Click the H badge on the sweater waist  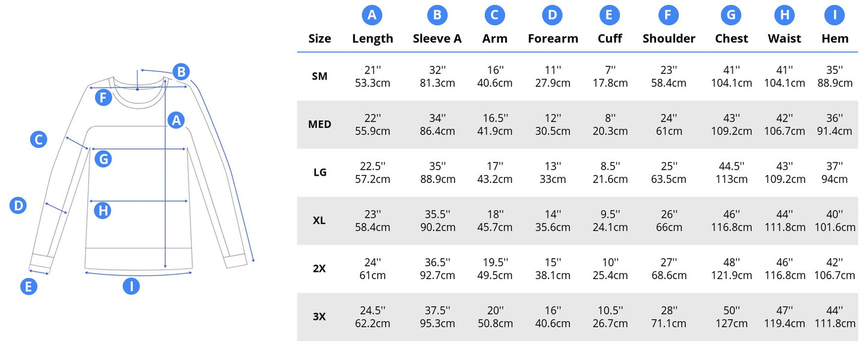[x=103, y=210]
